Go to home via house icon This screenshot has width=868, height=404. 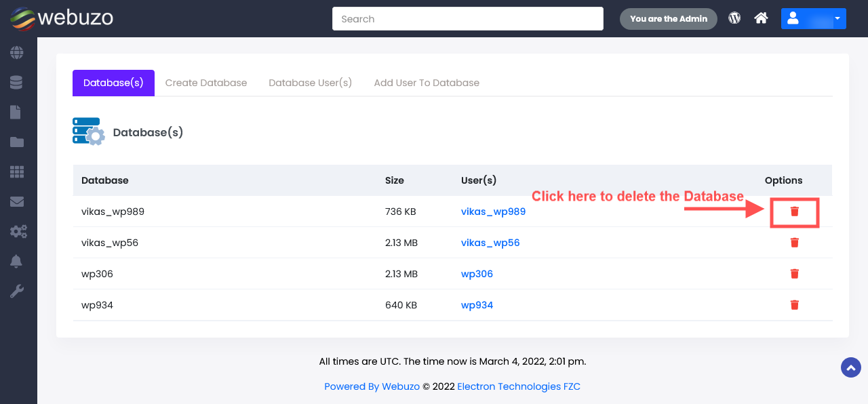pos(761,18)
